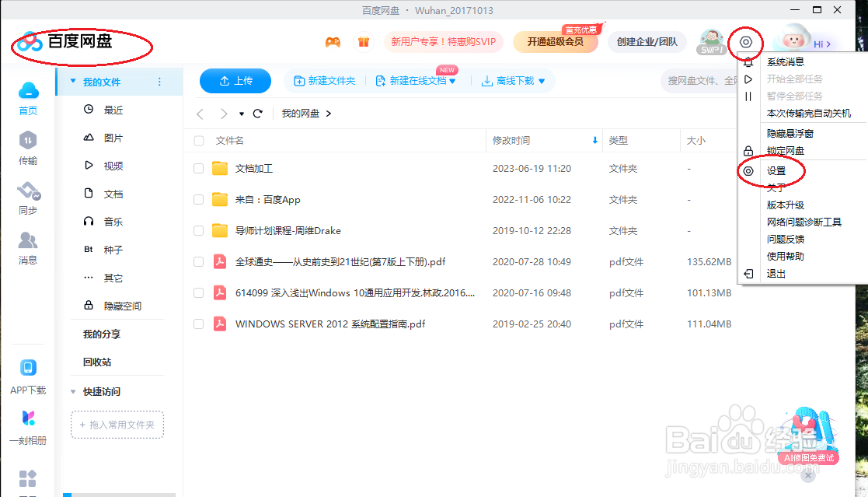868x497 pixels.
Task: Click the game controller icon in header
Action: 333,42
